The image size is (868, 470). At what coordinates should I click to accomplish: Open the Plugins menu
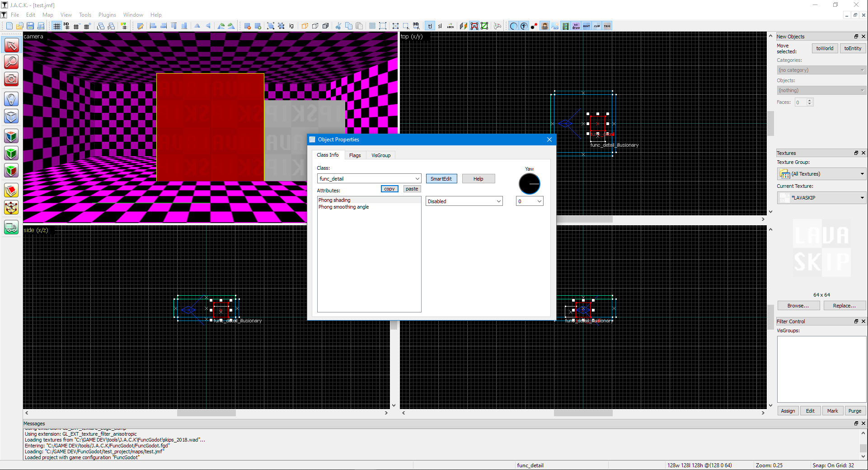107,15
